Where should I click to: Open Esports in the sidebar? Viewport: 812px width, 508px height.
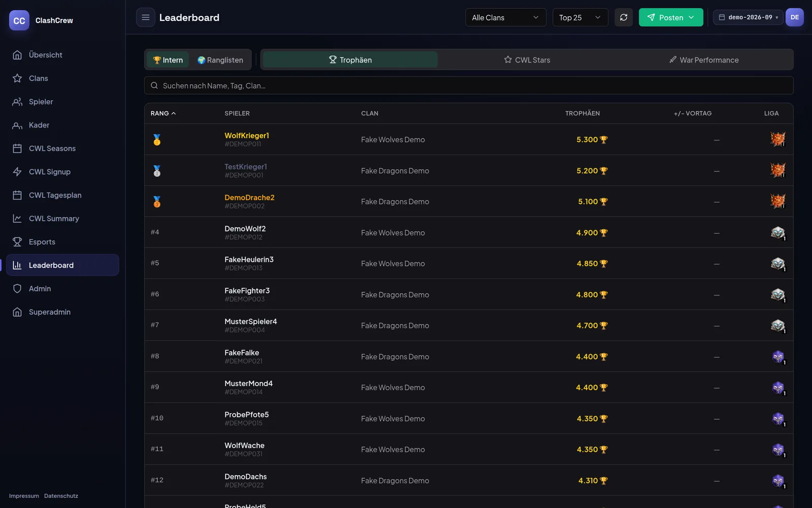coord(62,242)
